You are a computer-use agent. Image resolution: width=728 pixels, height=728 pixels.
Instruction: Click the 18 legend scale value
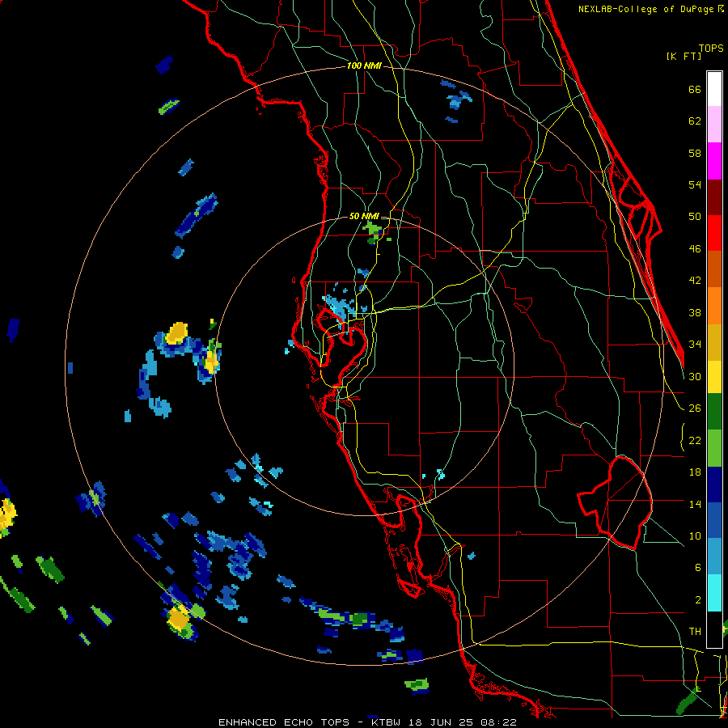coord(695,472)
